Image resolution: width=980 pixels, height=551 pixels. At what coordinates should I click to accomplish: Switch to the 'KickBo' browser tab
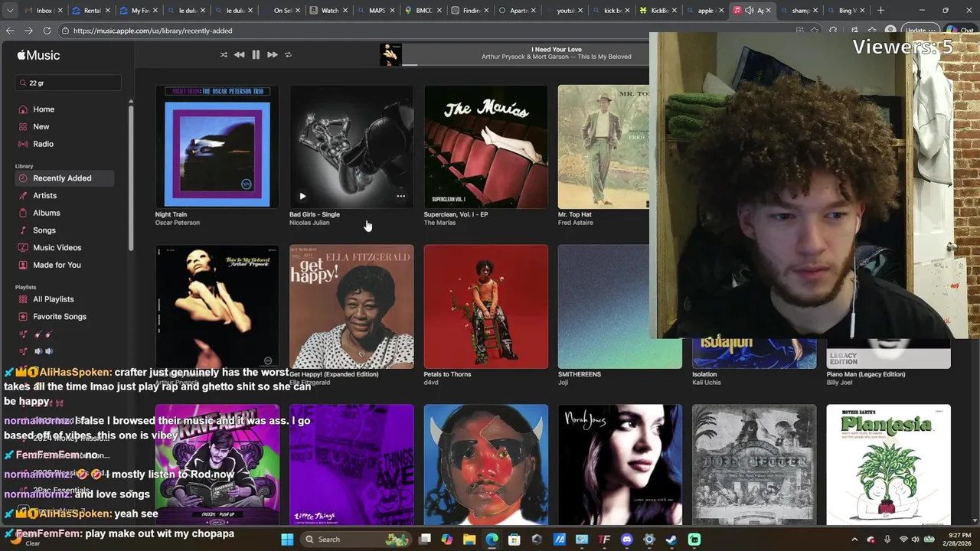pos(658,11)
